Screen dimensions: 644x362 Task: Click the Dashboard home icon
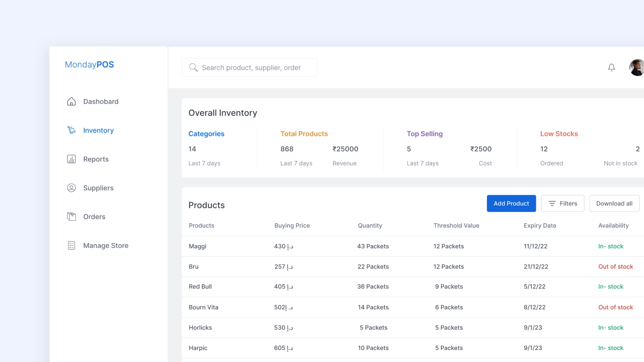coord(71,102)
